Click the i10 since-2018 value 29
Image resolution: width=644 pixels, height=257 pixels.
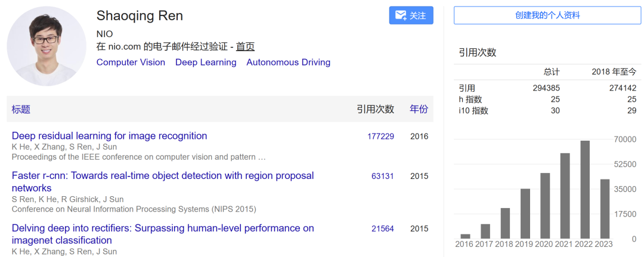click(x=632, y=110)
